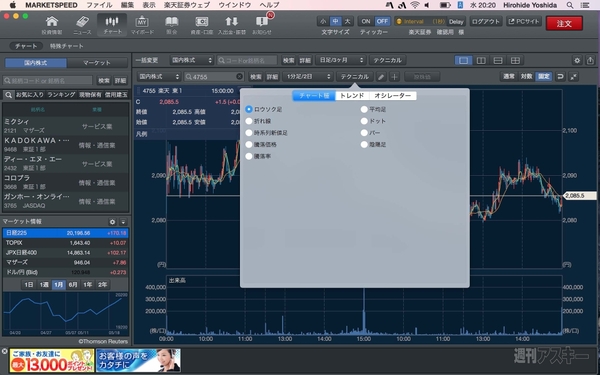Select コロプラ stock row

coord(66,182)
